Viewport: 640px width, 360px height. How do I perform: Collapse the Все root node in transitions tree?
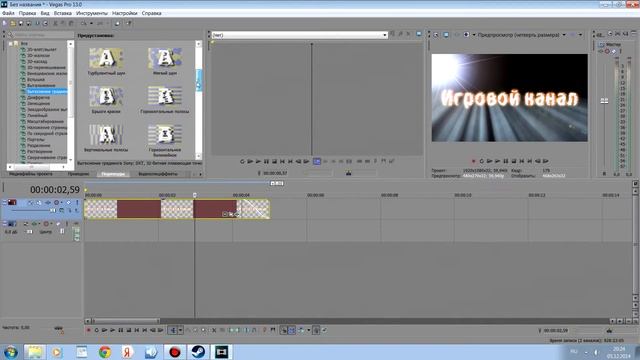[11, 43]
